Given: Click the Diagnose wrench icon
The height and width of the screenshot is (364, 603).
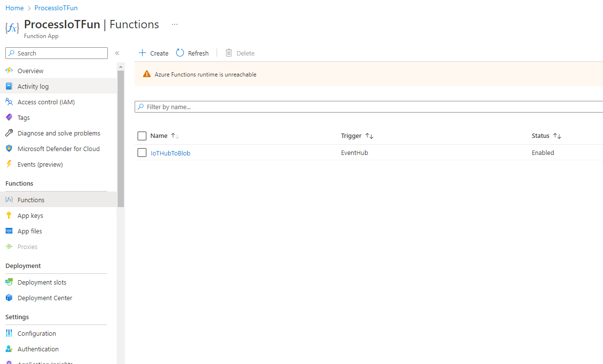Looking at the screenshot, I should [9, 133].
